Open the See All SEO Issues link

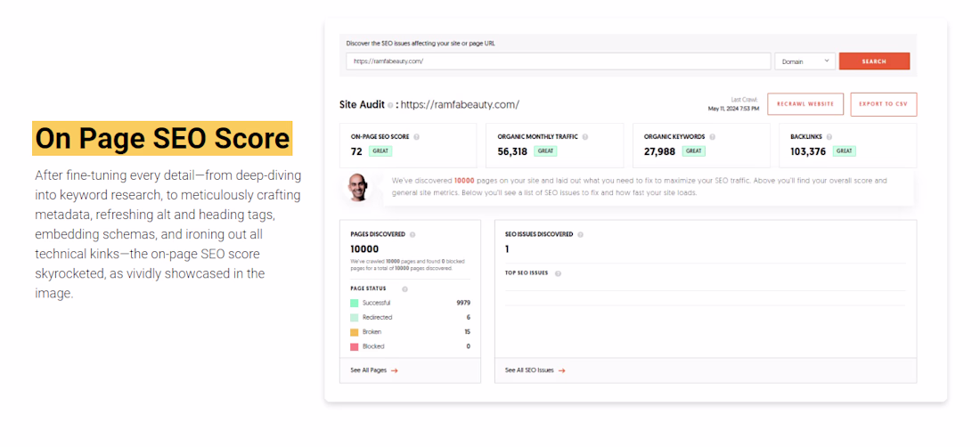pos(535,370)
